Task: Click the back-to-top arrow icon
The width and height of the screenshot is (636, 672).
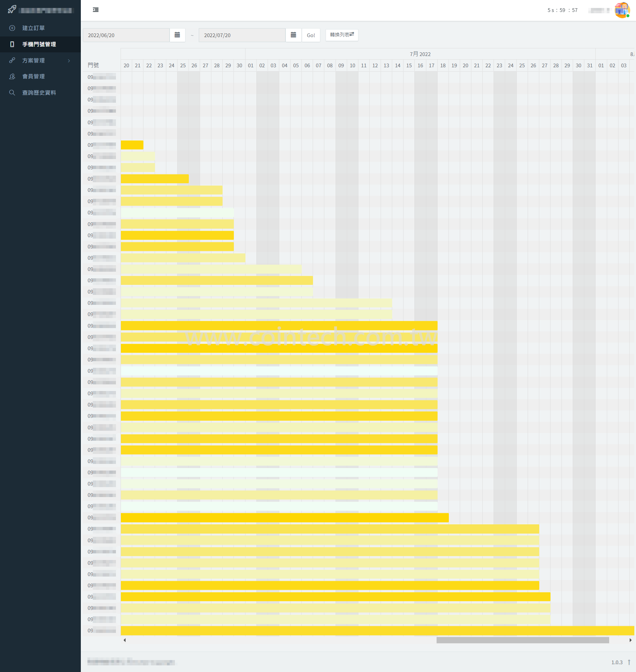Action: pyautogui.click(x=629, y=662)
